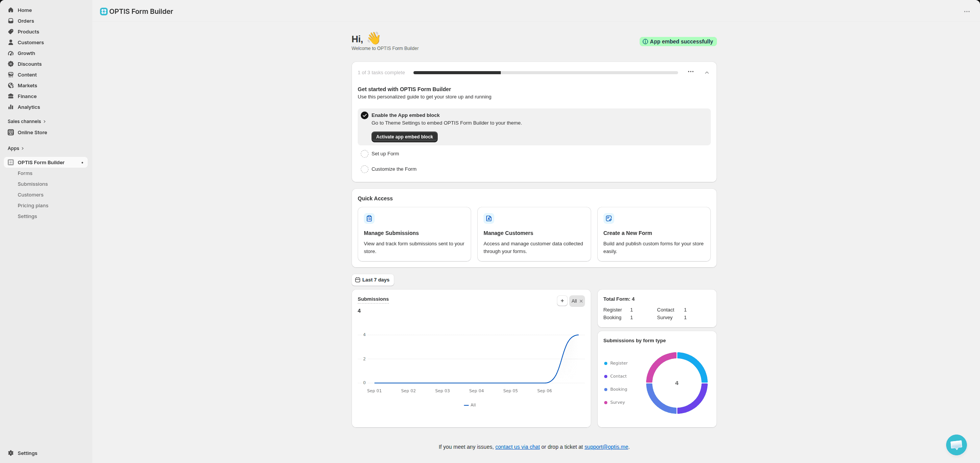Click the OPTIS Form Builder sidebar app icon

click(11, 162)
